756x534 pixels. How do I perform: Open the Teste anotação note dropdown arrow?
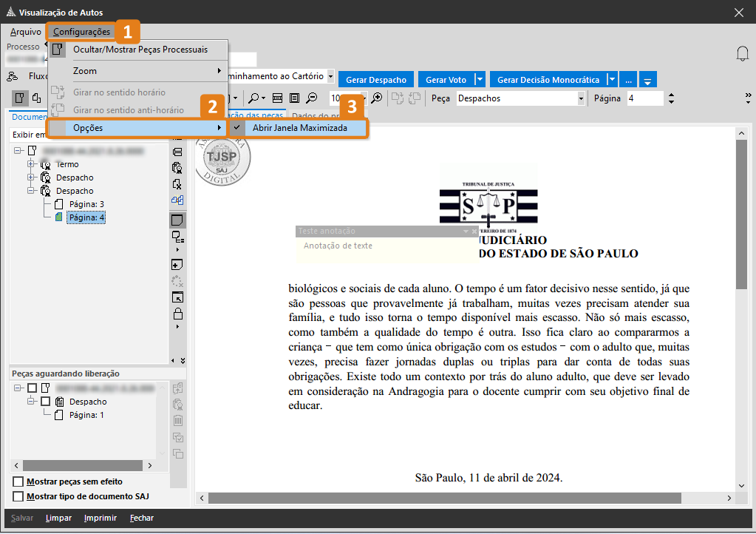pos(466,231)
